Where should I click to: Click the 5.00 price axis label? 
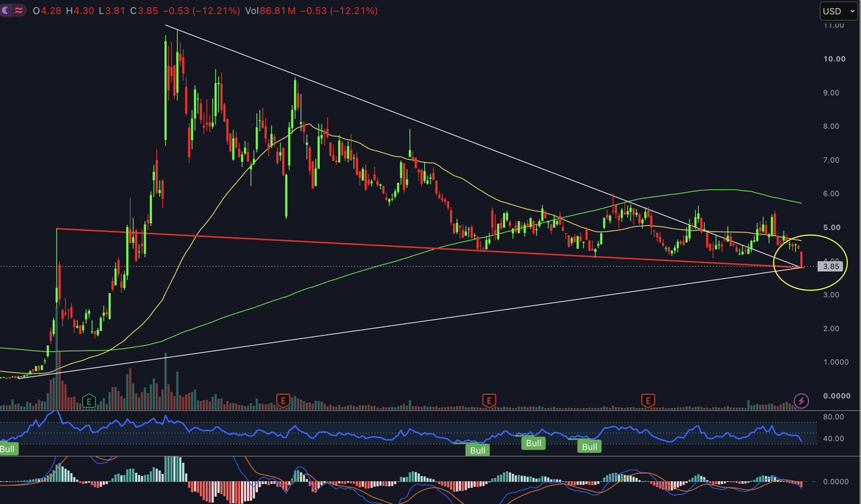(831, 227)
